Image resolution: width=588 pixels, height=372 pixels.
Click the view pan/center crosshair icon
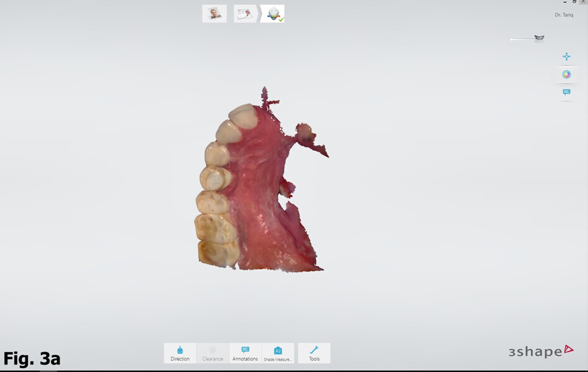(566, 56)
